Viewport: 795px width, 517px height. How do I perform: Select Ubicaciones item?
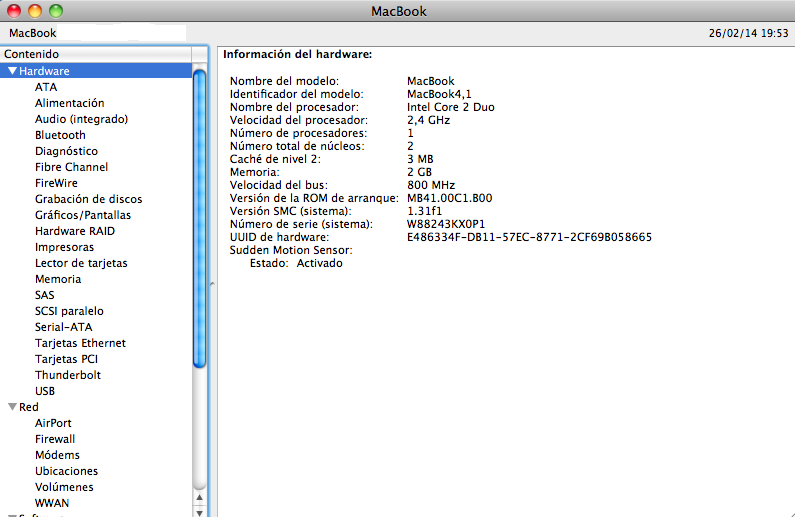pos(66,471)
